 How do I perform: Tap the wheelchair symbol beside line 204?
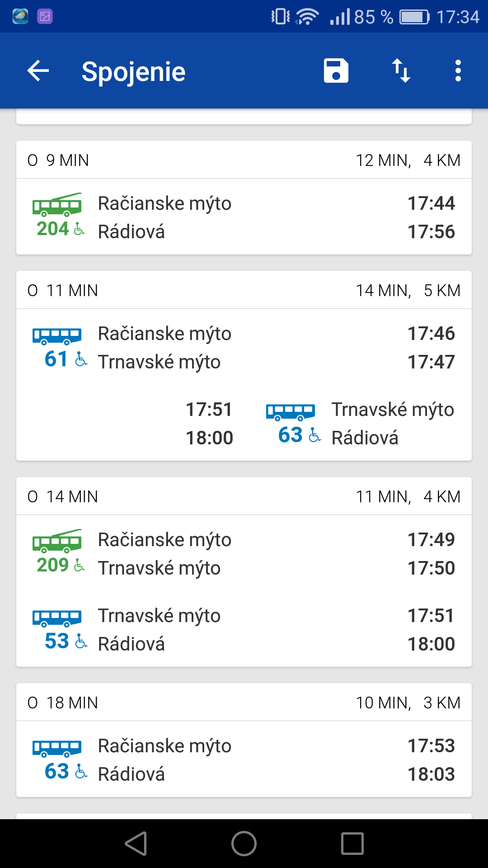pos(79,229)
